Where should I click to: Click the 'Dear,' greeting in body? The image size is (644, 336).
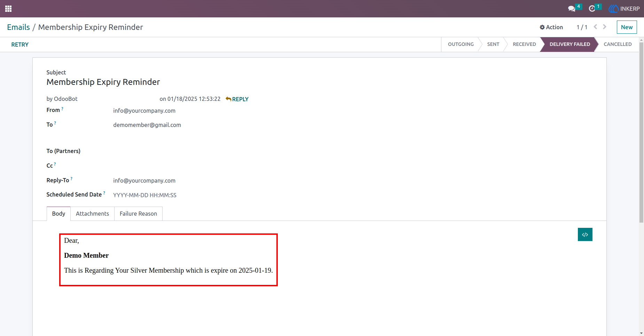point(71,241)
